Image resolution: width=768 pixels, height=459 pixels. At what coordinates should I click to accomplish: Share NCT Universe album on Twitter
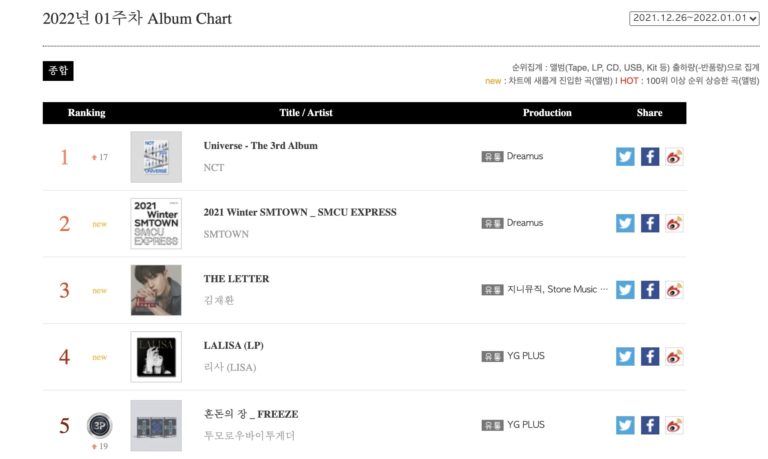pyautogui.click(x=625, y=157)
